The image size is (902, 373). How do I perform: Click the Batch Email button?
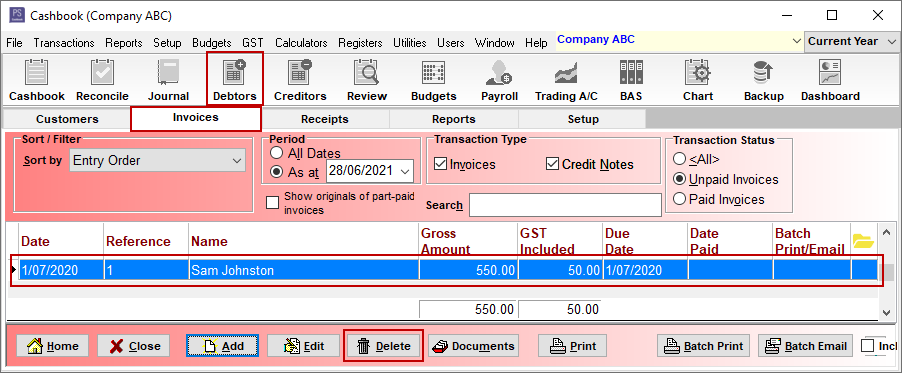pos(805,346)
